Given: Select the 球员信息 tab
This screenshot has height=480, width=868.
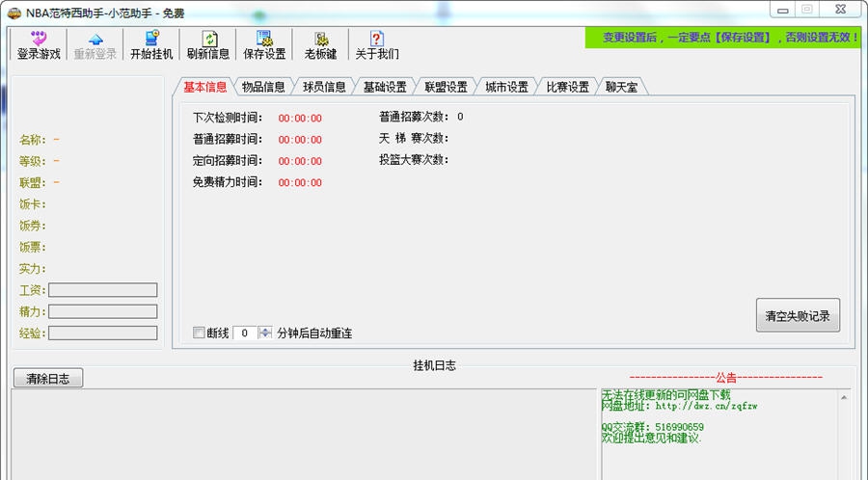Looking at the screenshot, I should [x=324, y=87].
